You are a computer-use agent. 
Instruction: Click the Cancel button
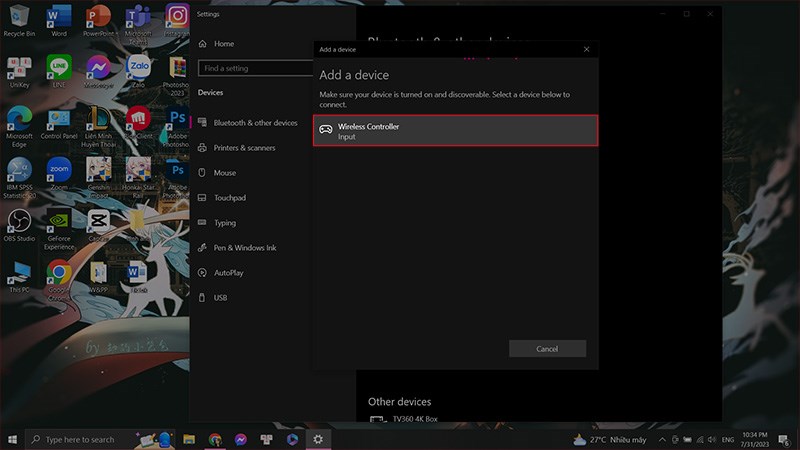point(547,349)
